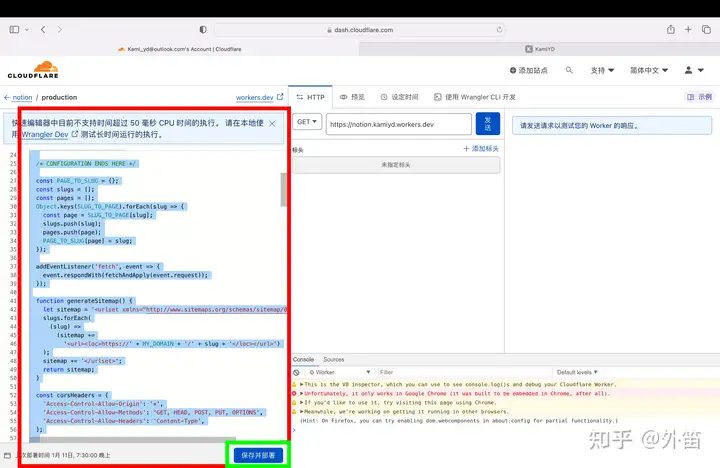Click the code editor horizontal scrollbar
This screenshot has width=720, height=468.
tap(132, 440)
